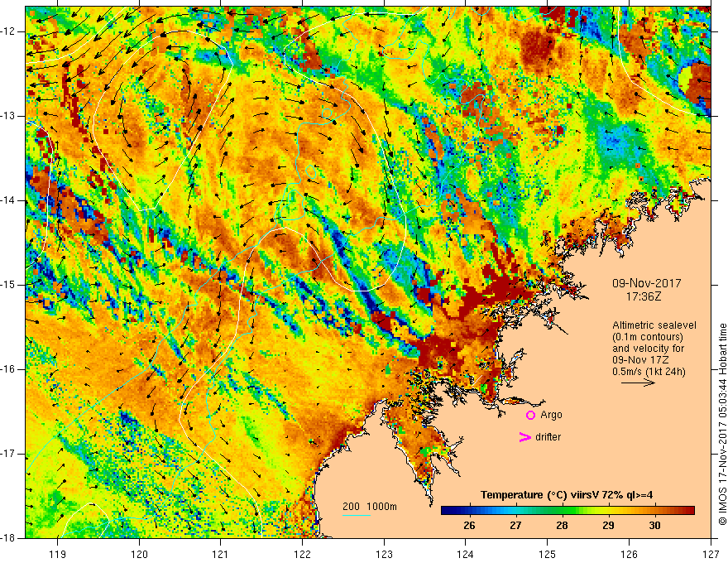
Task: Click the 'drifter' legend label
Action: point(548,437)
